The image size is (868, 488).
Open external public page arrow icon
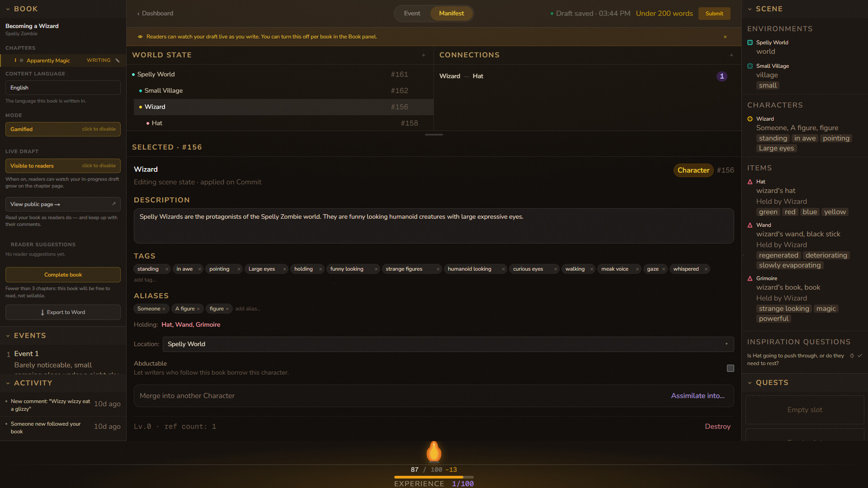coord(114,204)
